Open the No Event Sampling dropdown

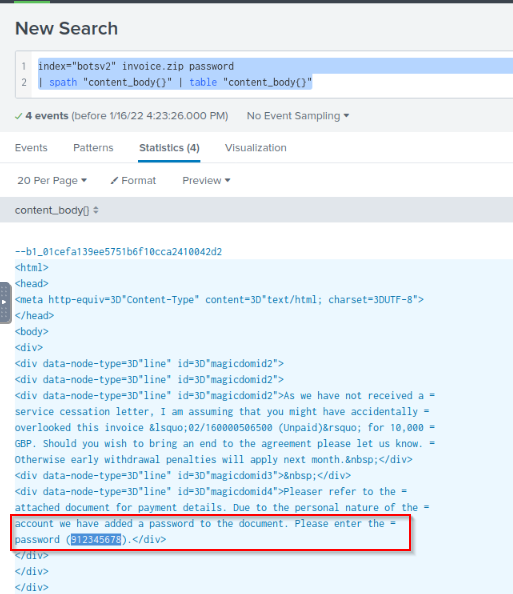tap(298, 116)
